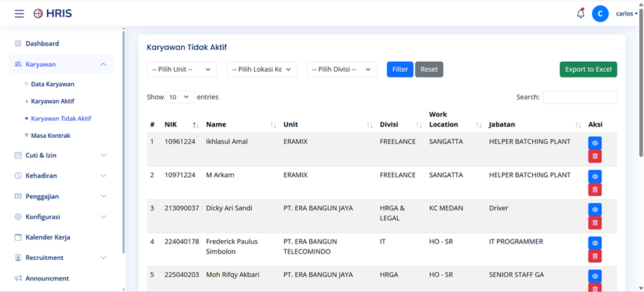The image size is (644, 292).
Task: Collapse the Karyawan menu chevron
Action: pos(104,64)
